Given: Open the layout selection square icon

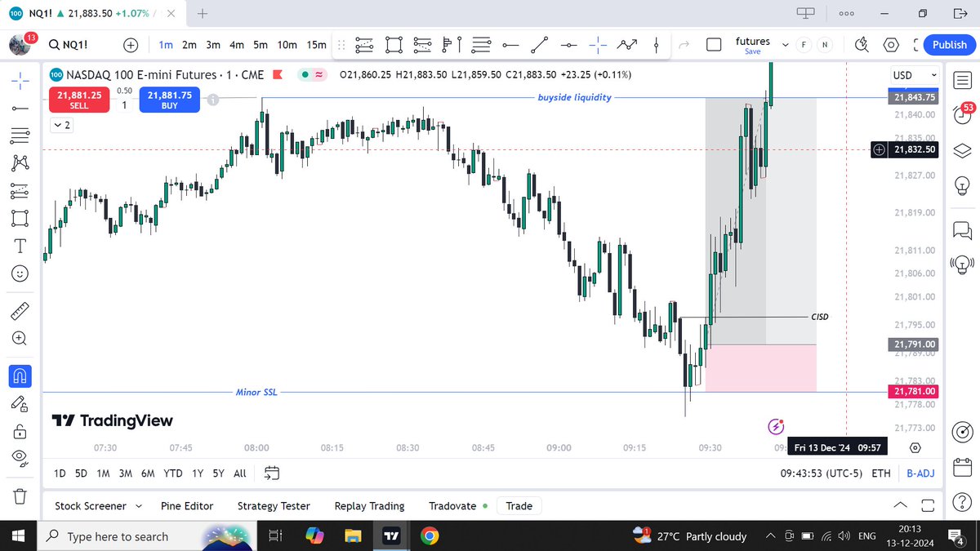Looking at the screenshot, I should pyautogui.click(x=714, y=45).
